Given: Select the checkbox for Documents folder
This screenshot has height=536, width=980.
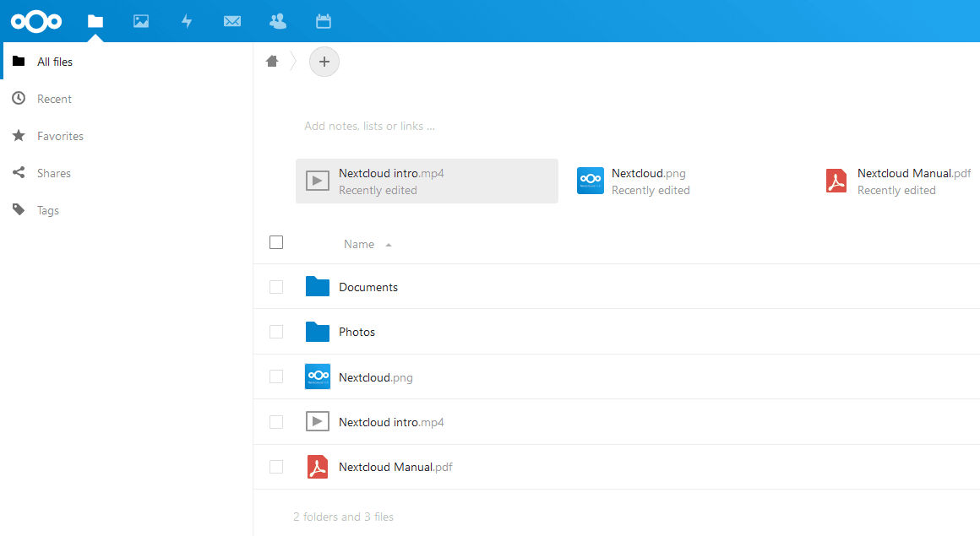Looking at the screenshot, I should 276,286.
